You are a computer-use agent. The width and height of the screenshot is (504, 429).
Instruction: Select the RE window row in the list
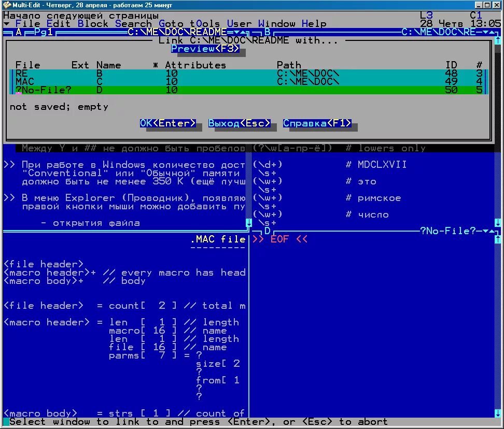(x=249, y=74)
